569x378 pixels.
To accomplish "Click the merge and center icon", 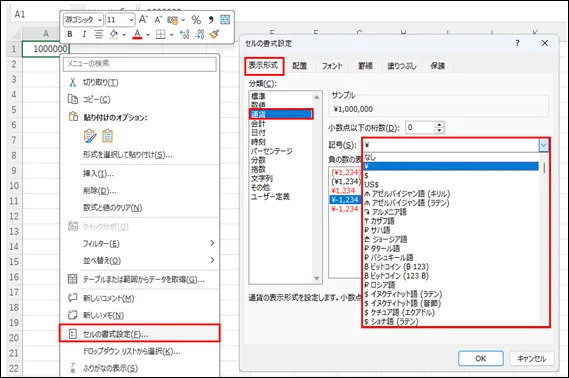I will (x=225, y=20).
